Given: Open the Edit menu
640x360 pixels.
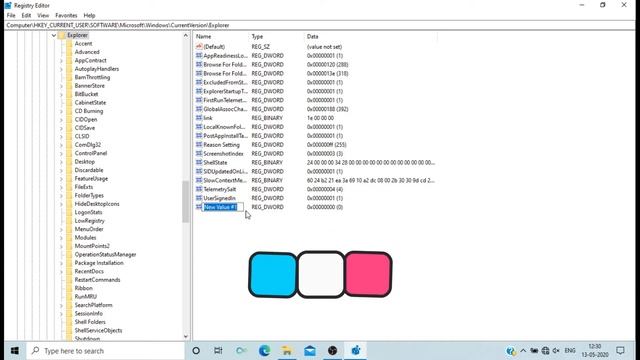Looking at the screenshot, I should coord(26,16).
